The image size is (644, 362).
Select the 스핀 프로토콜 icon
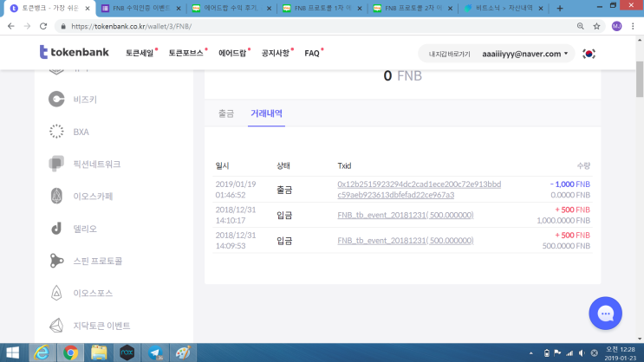pos(56,261)
